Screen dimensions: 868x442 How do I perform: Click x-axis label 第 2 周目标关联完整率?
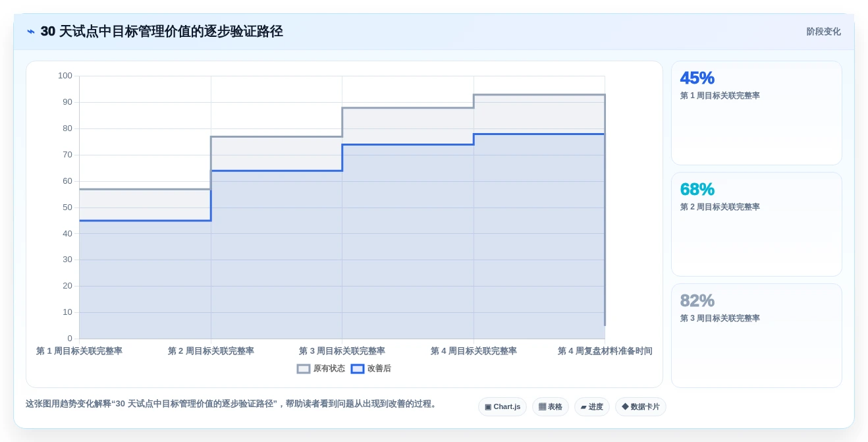tap(211, 351)
